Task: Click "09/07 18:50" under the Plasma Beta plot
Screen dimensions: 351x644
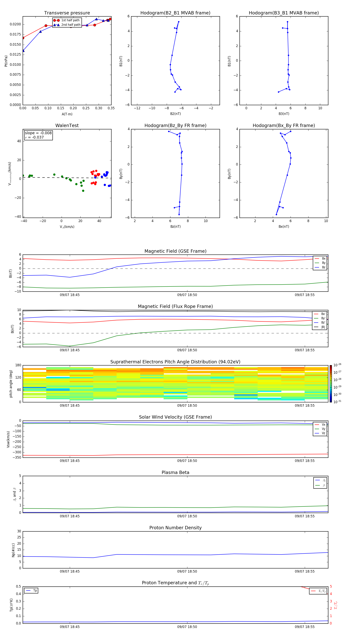Action: click(x=187, y=516)
